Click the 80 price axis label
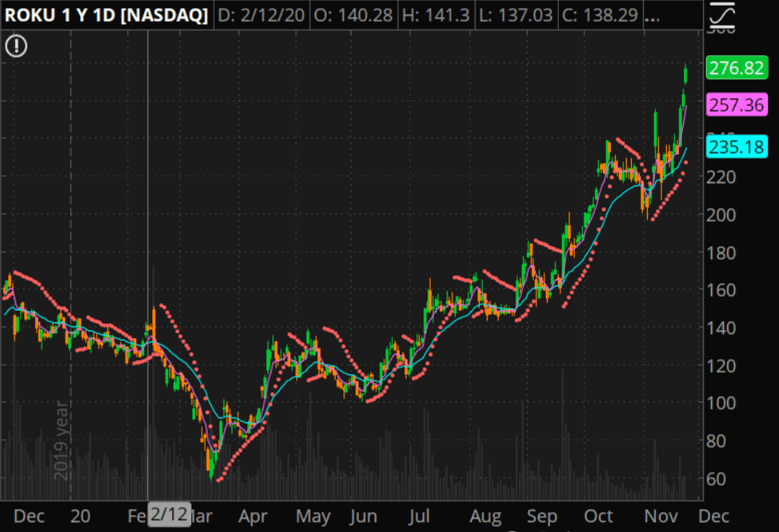This screenshot has width=779, height=532. coord(716,441)
